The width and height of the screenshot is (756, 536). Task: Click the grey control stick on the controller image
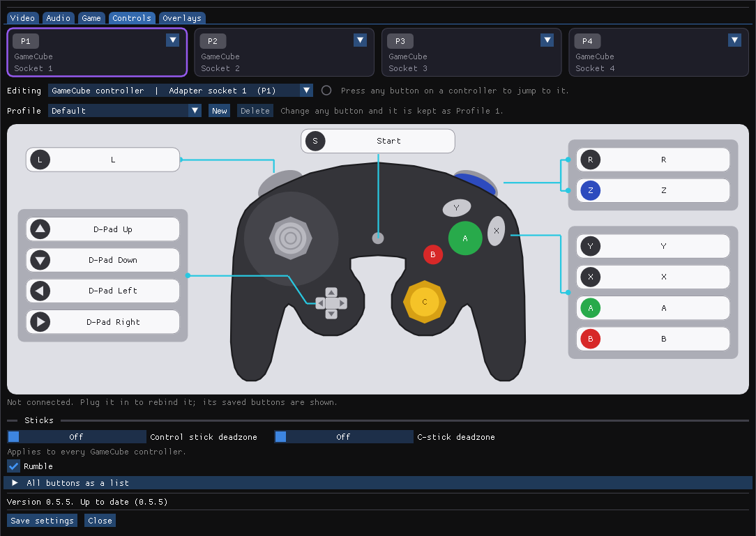pos(290,238)
